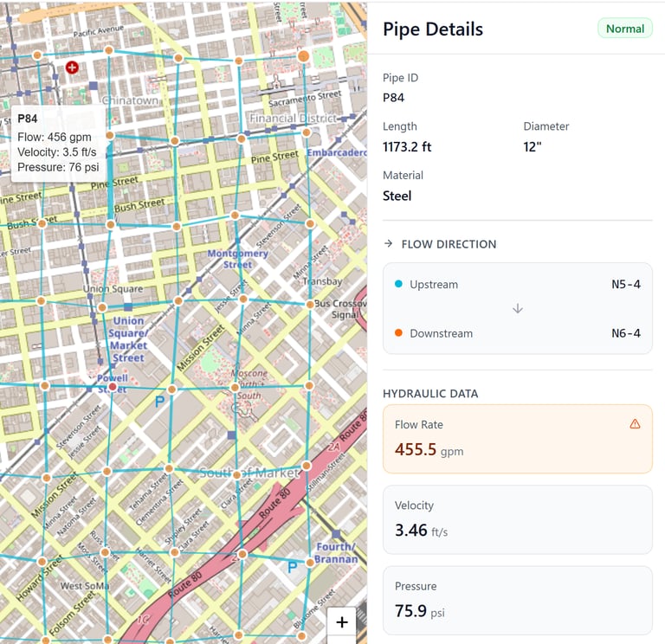Click the arrow icon beside Flow Direction heading

[389, 244]
